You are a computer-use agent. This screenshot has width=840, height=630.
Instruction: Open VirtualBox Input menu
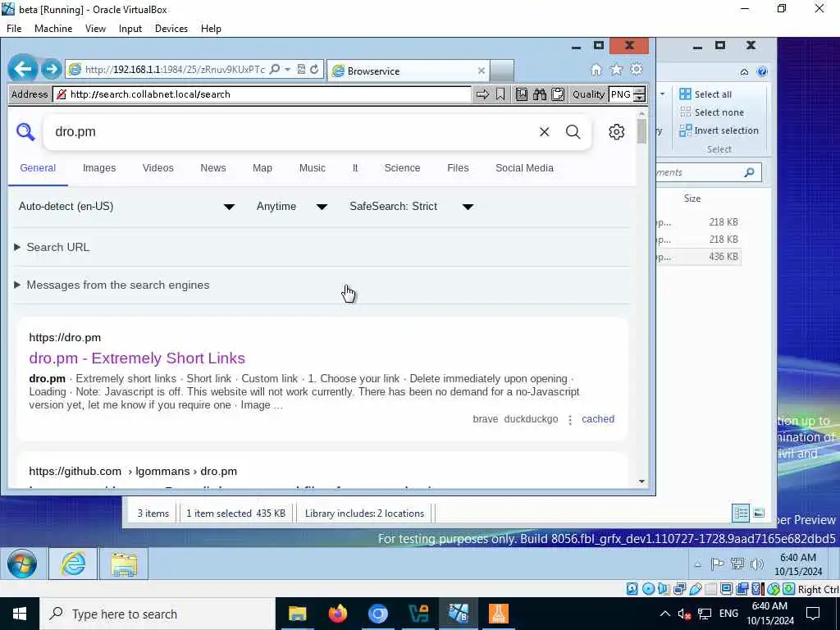130,29
